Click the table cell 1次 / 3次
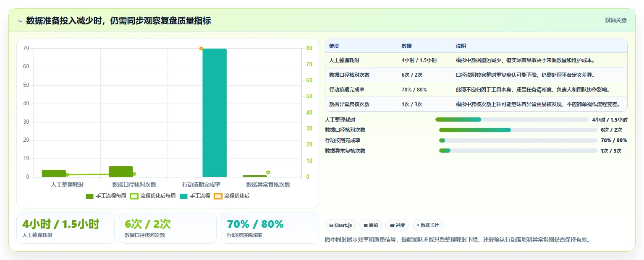 click(412, 104)
